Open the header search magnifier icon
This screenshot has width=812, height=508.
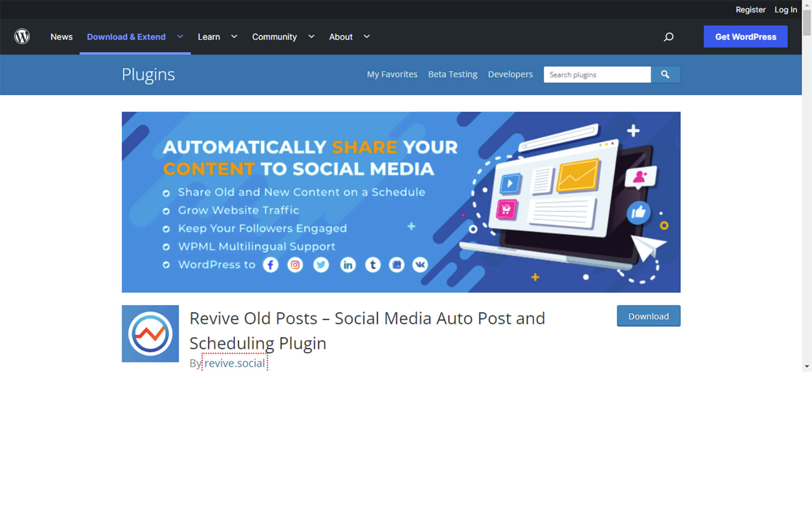coord(668,37)
